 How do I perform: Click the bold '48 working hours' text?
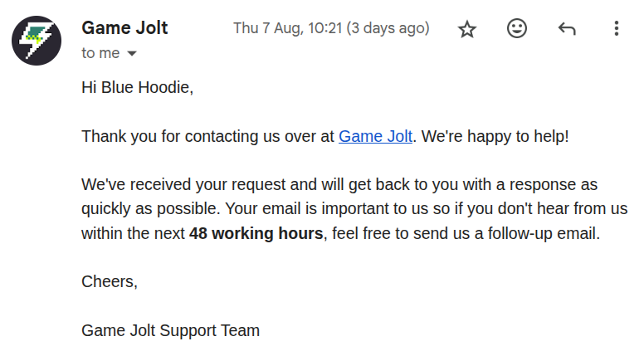tap(256, 233)
